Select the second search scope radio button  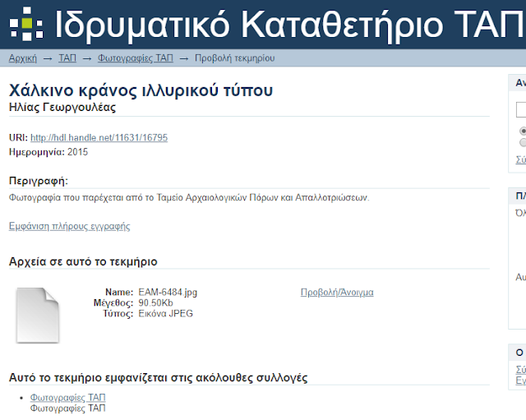tap(523, 142)
